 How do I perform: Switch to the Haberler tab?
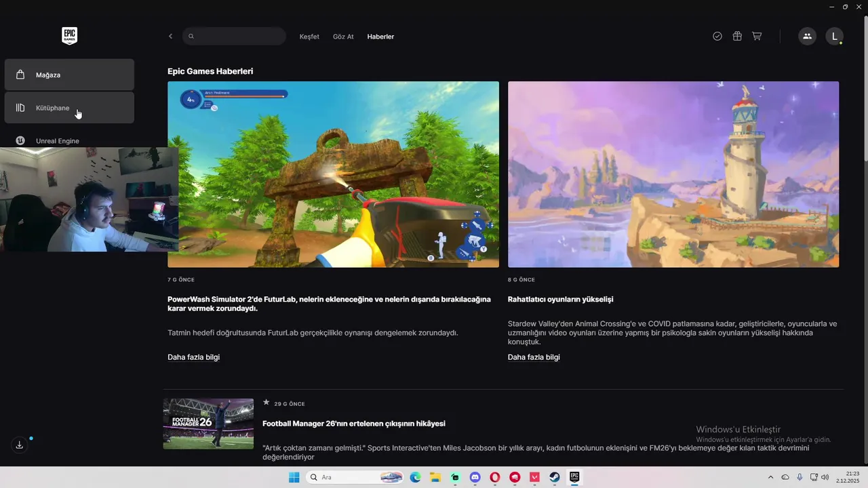click(x=380, y=37)
